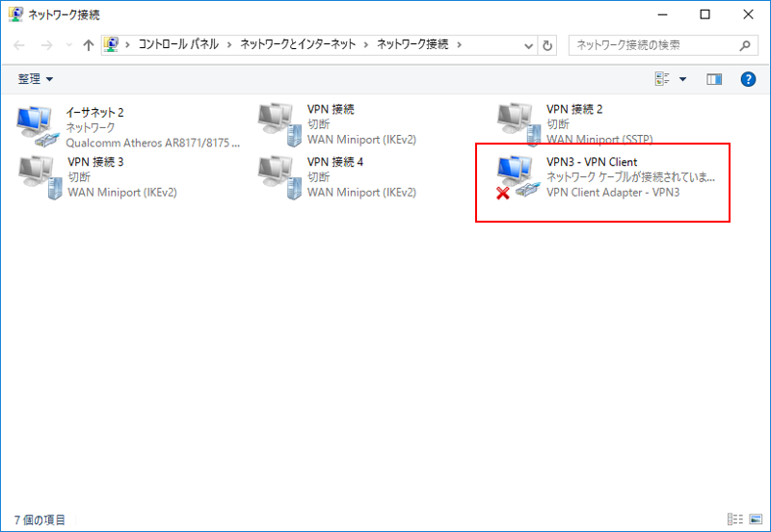
Task: Click 切断 status under VPN 接続 2
Action: tap(558, 124)
